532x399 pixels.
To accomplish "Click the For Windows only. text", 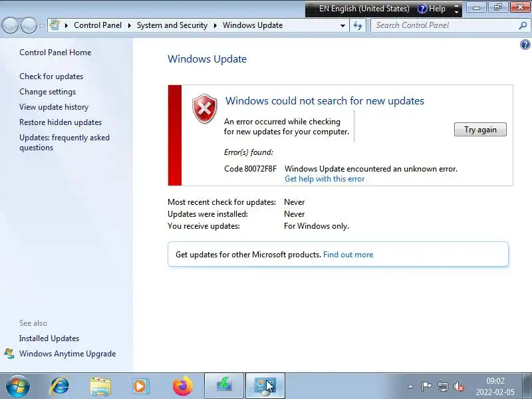I will click(x=317, y=226).
